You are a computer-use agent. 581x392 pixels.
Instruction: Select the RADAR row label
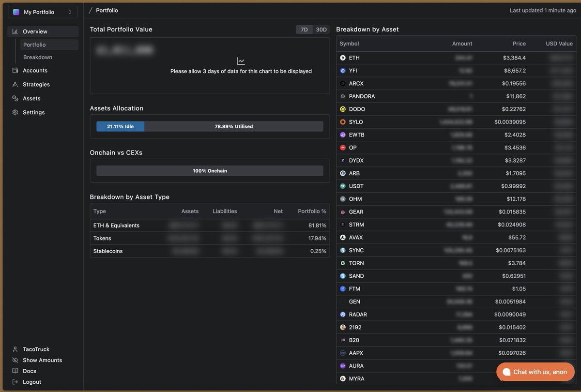tap(358, 314)
